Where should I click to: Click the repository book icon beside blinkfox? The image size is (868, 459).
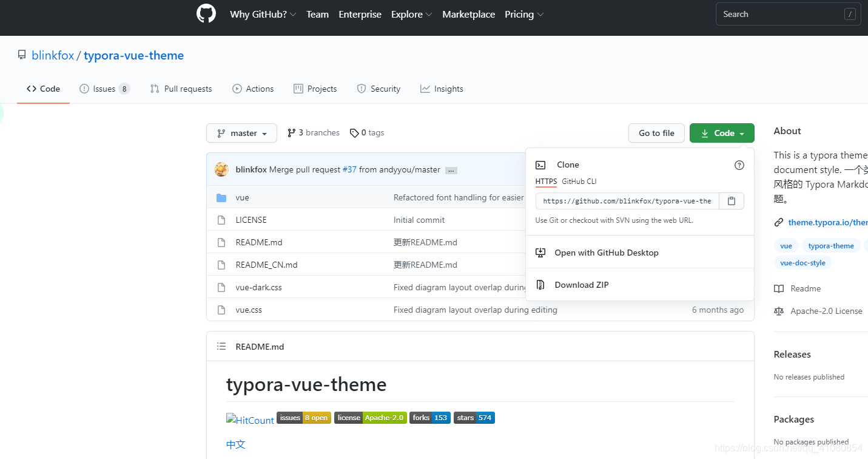coord(22,55)
